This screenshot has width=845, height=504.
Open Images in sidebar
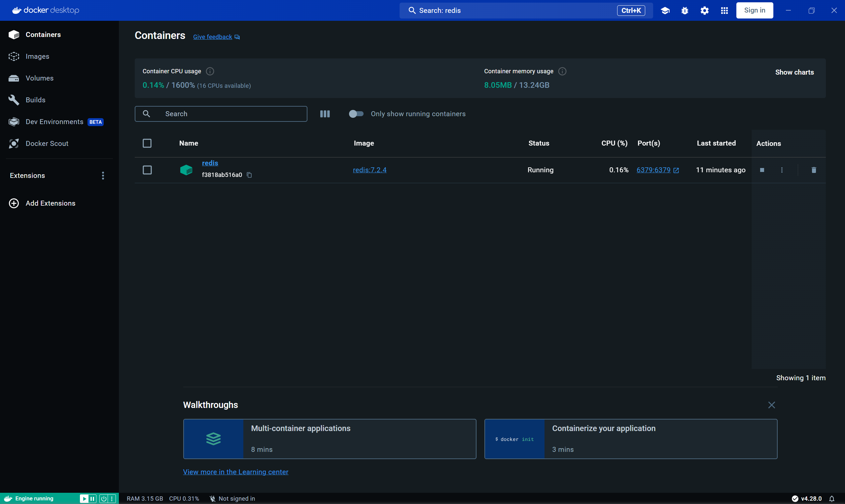click(59, 56)
